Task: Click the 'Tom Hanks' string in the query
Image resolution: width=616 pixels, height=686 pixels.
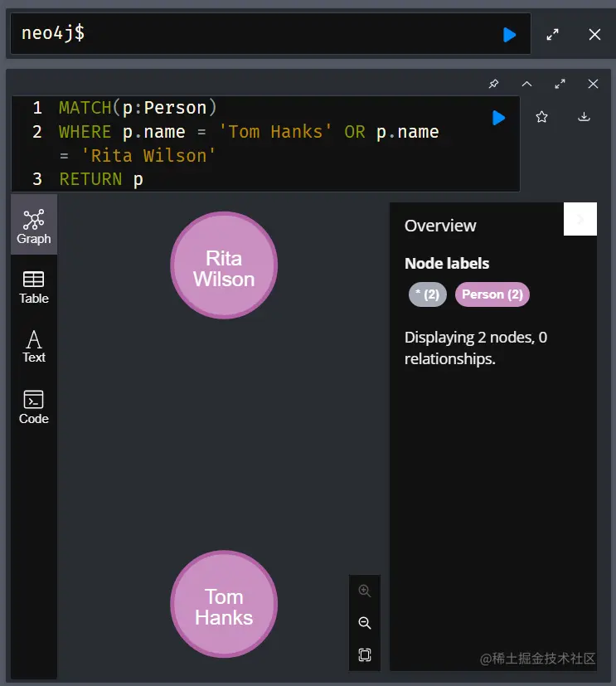Action: [x=275, y=132]
